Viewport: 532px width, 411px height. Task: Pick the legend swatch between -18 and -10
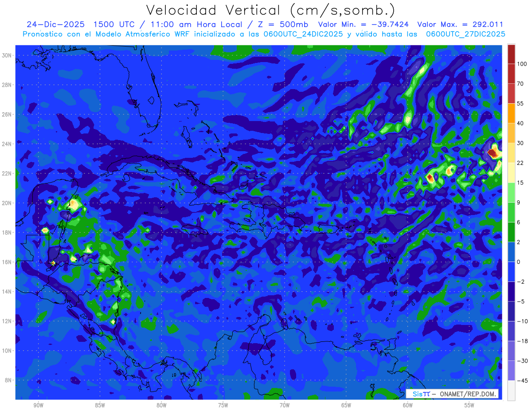[511, 331]
